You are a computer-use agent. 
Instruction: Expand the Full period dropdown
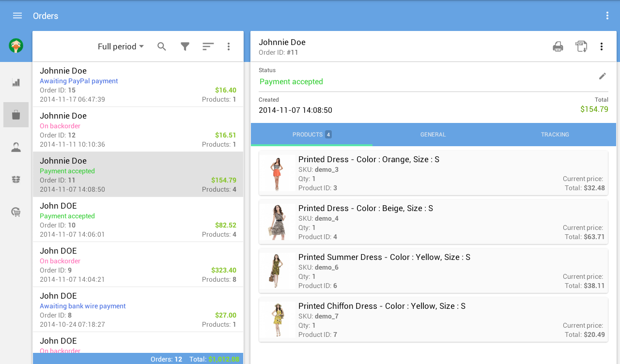(x=121, y=46)
